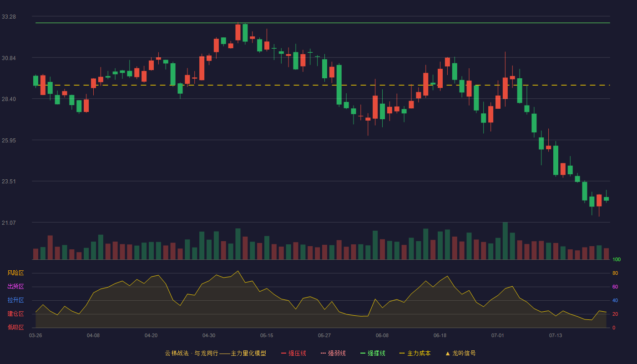Viewport: 637px width, 364px height.
Task: Click the 100 indicator axis value
Action: click(x=617, y=260)
